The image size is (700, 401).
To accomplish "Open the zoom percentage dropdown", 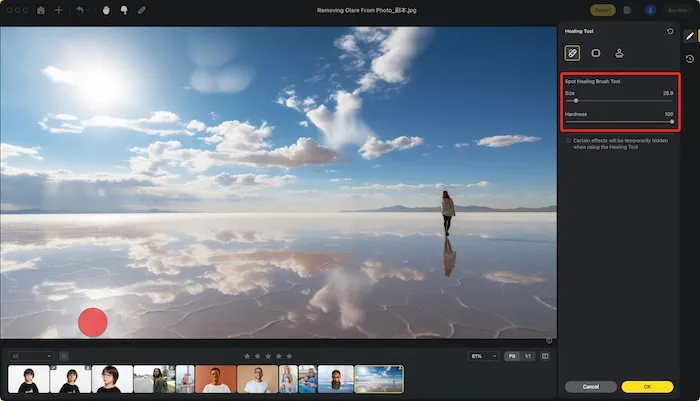I will click(x=483, y=356).
